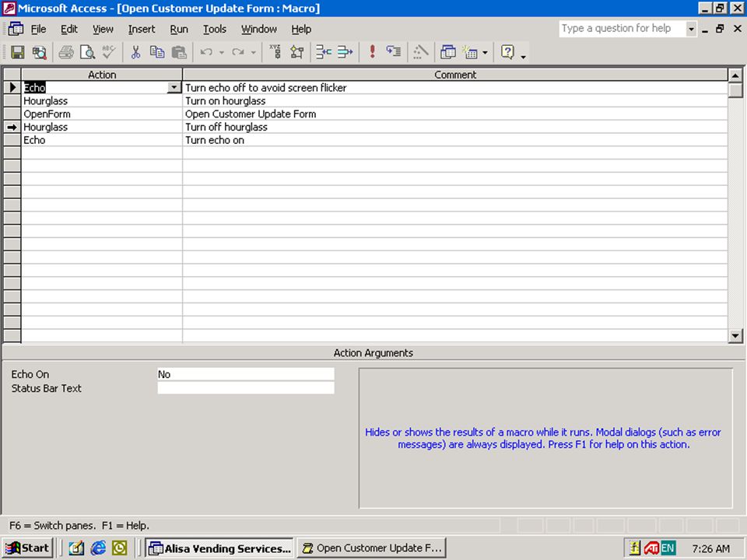Click first quick launch icon beside Start

click(76, 548)
